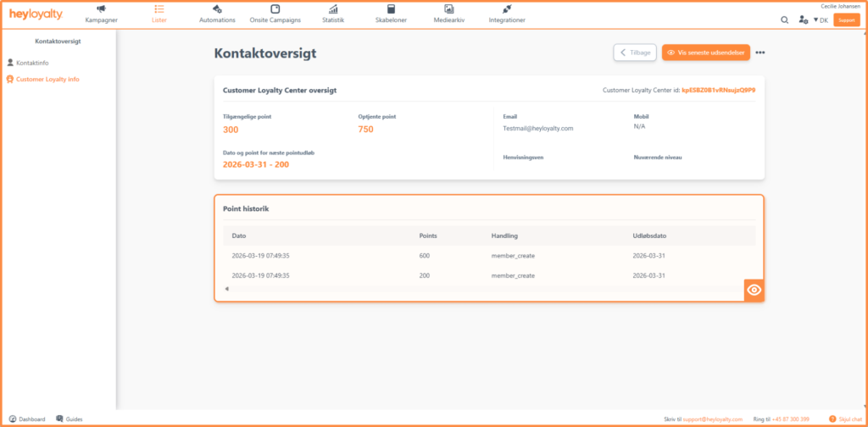
Task: Go to the Statistik menu
Action: [333, 20]
